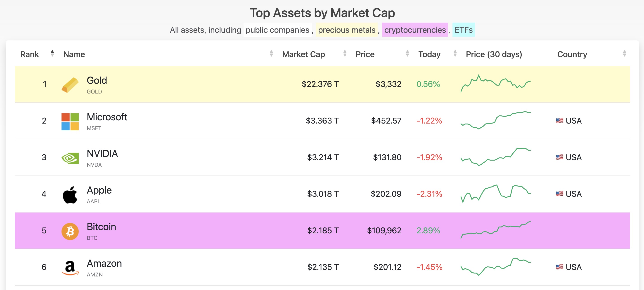Screen dimensions: 644x290
Task: Sort table by Rank column arrows
Action: 52,54
